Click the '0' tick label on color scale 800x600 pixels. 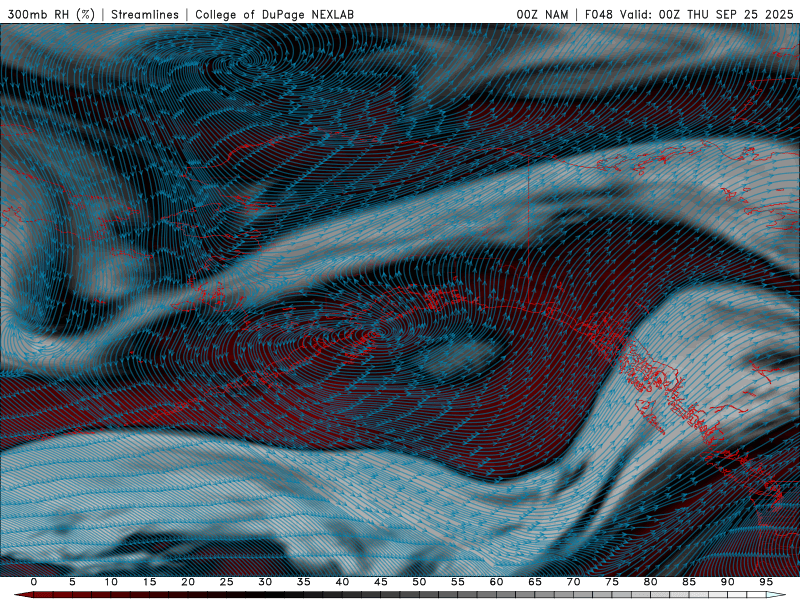tap(34, 582)
